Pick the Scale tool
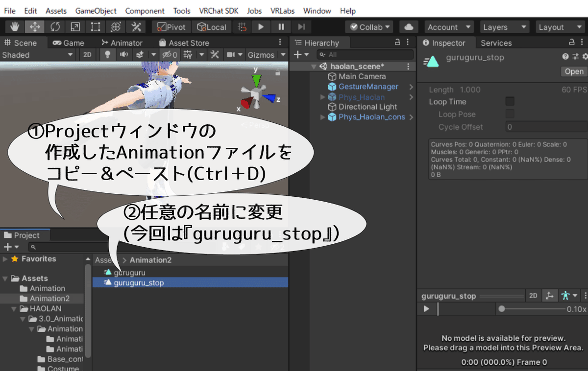Viewport: 588px width, 371px height. click(x=75, y=27)
